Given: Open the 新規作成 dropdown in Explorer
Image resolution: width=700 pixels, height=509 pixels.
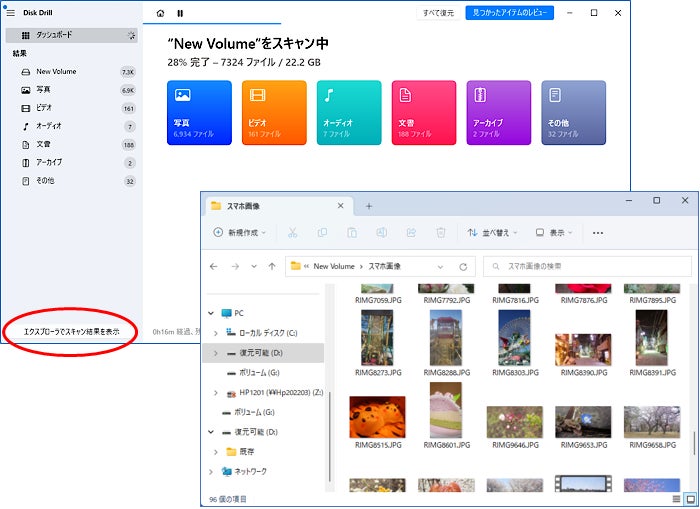Looking at the screenshot, I should (x=240, y=233).
